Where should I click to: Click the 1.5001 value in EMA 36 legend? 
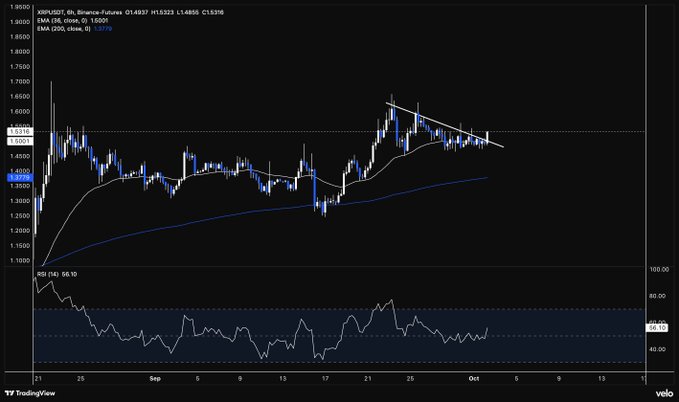(100, 20)
